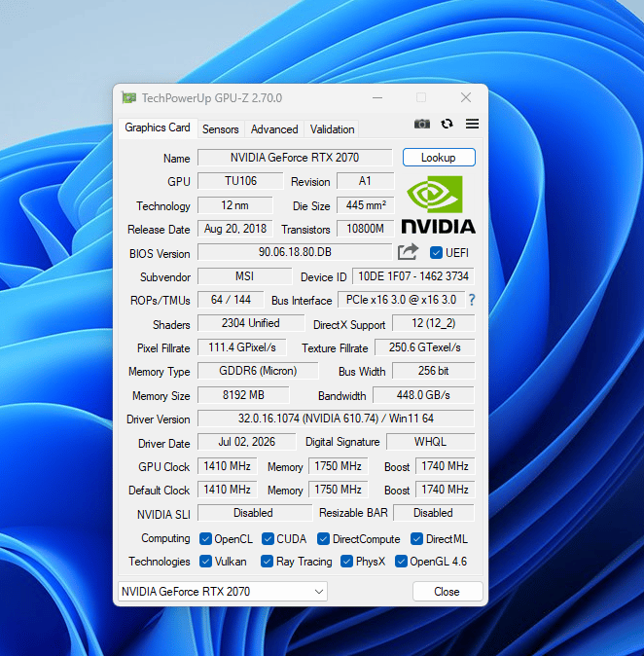Click the Bus Interface field PCIe x16 3.0

[x=402, y=300]
